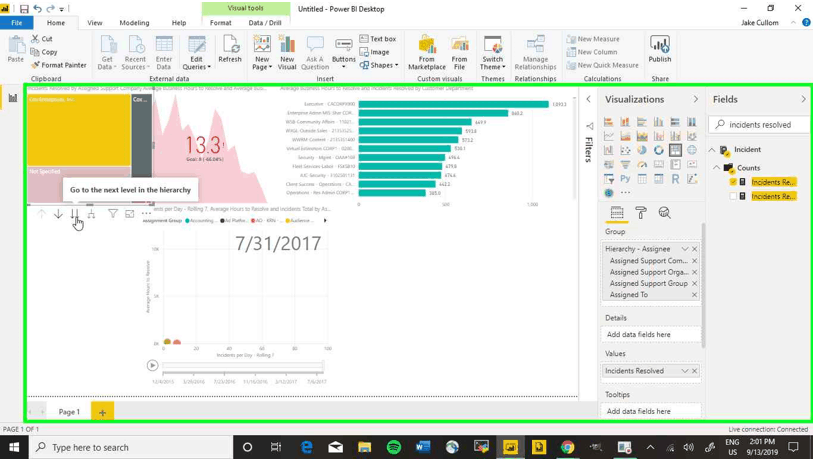Click the Fields search box
The height and width of the screenshot is (461, 814).
click(x=759, y=125)
